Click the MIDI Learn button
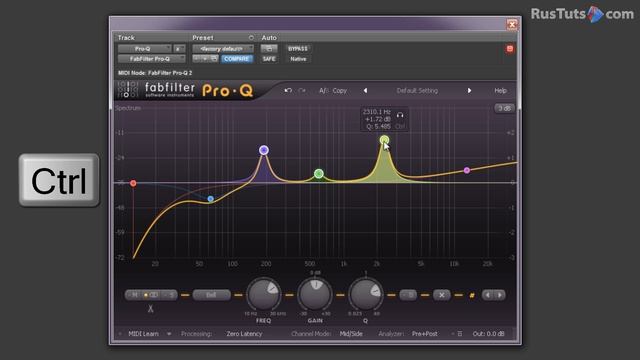Screen dimensions: 640x360 point(143,333)
